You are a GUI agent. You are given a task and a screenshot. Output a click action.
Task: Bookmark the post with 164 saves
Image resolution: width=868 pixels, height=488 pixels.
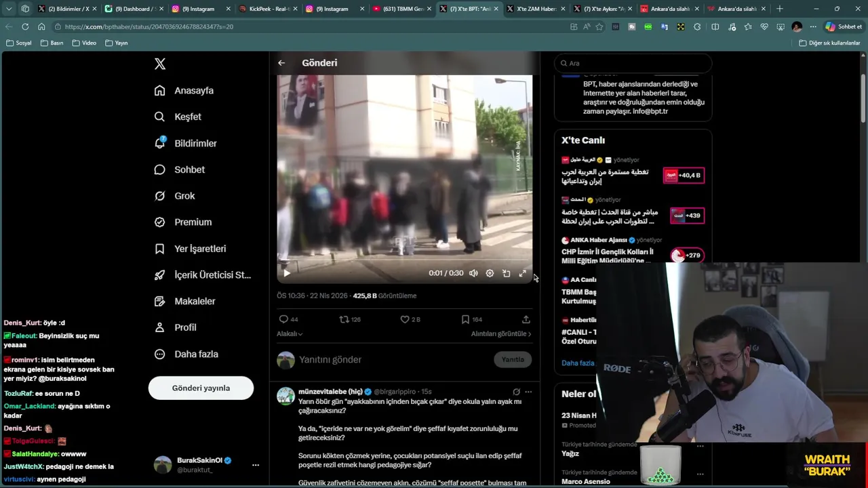(x=471, y=319)
